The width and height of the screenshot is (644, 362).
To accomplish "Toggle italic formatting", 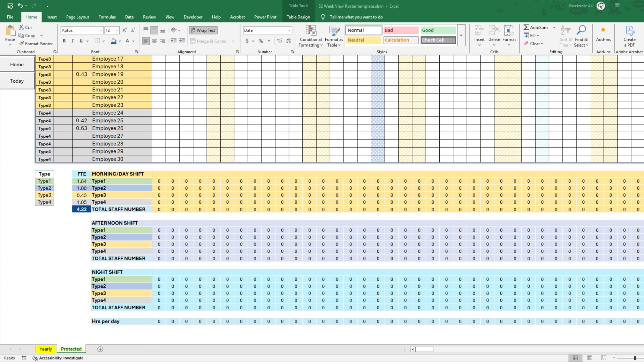I will tap(72, 41).
